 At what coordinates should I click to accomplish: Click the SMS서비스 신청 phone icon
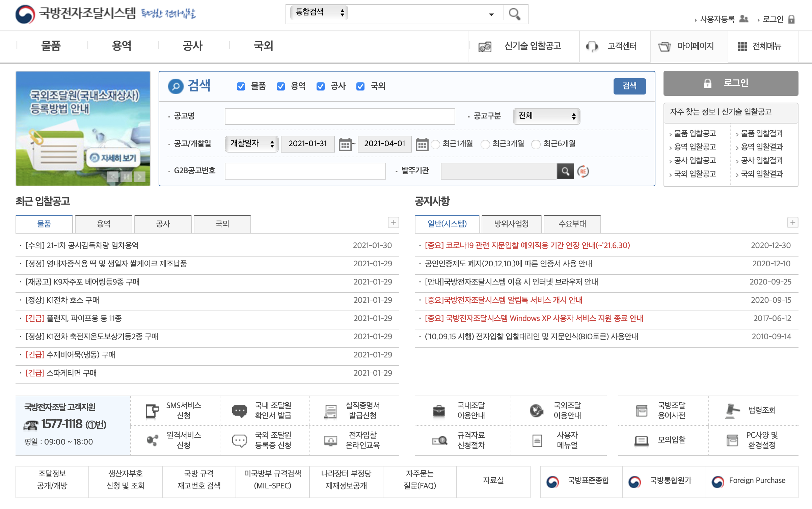152,411
